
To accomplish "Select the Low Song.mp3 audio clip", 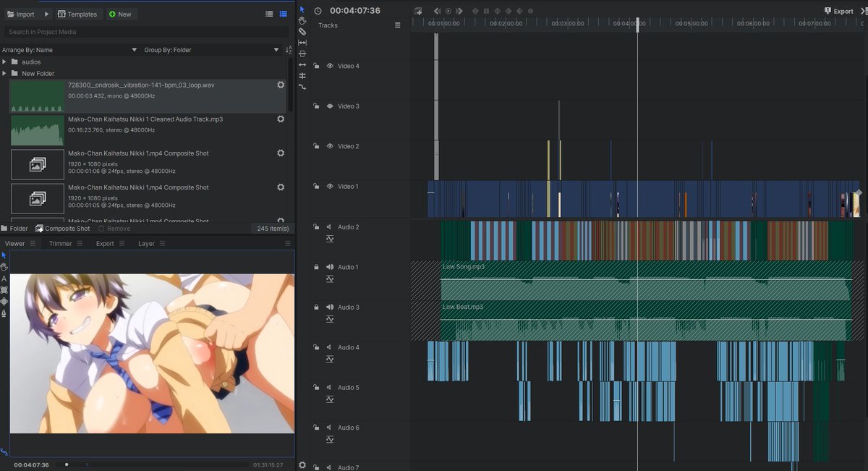I will click(x=646, y=281).
